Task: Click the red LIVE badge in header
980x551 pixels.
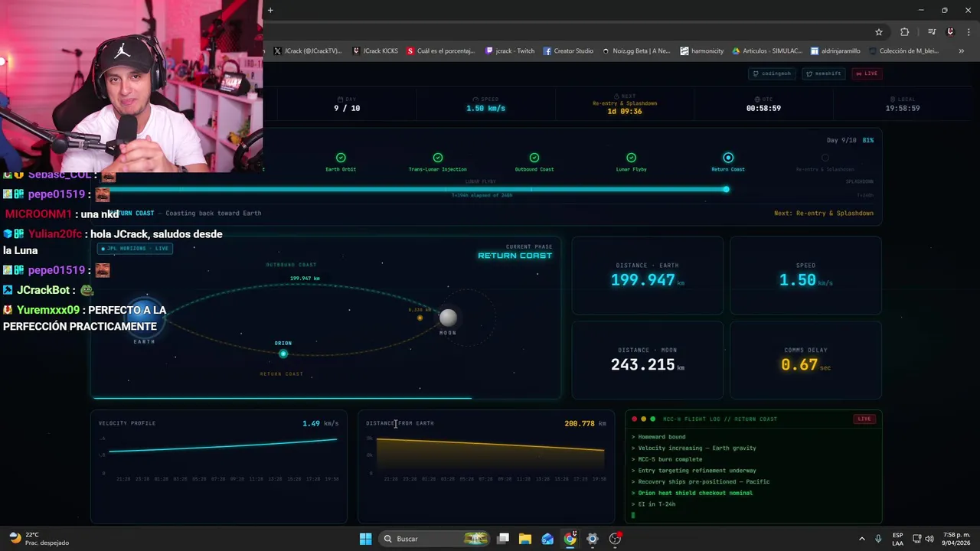Action: point(867,73)
